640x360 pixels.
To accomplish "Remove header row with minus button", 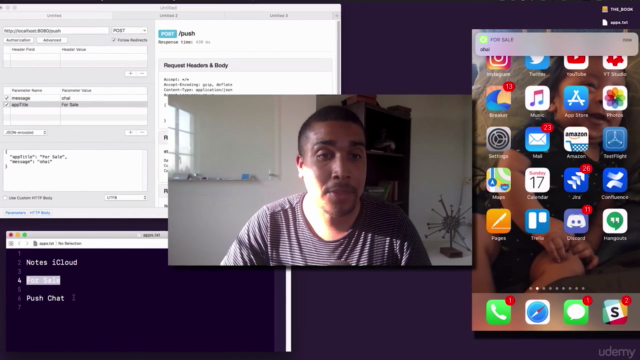I will click(x=142, y=73).
